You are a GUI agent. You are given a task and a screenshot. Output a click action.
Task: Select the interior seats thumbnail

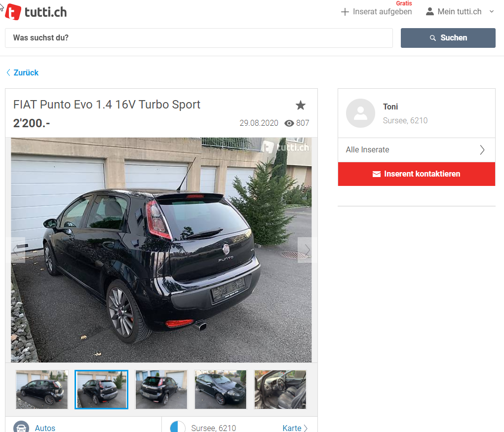(280, 389)
